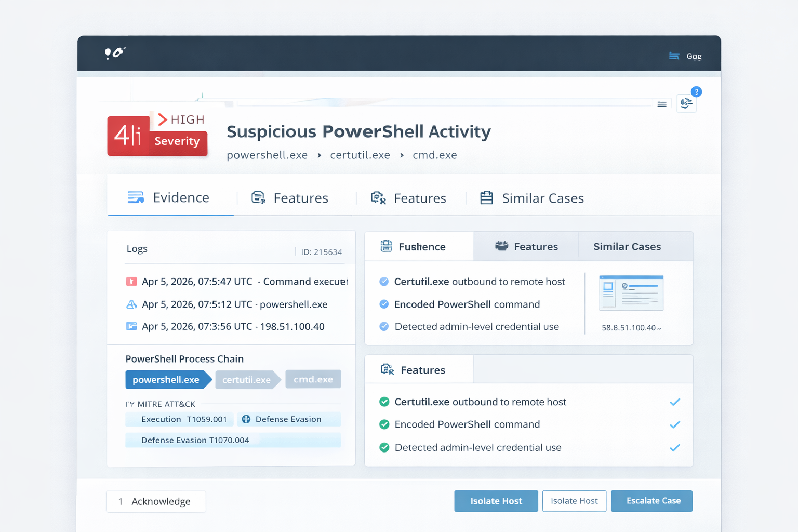Toggle green check for Certutil.exe outbound
Viewport: 798px width, 532px height.
384,402
